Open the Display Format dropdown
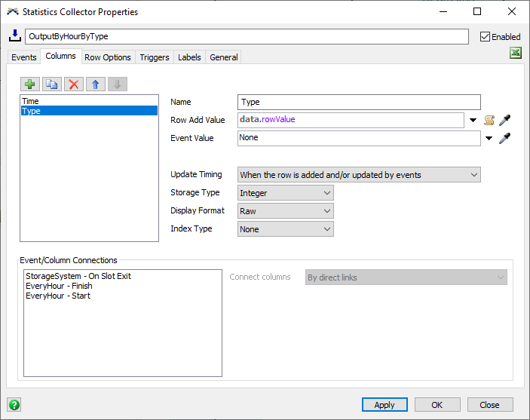 285,211
